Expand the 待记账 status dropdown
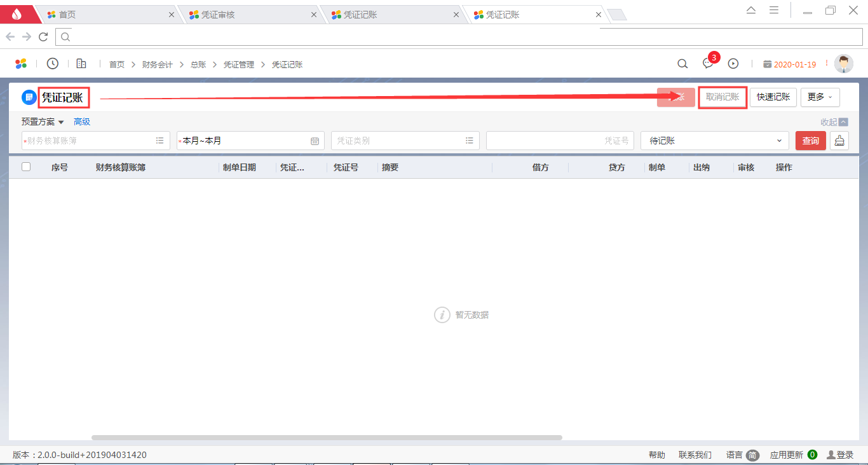Image resolution: width=868 pixels, height=465 pixels. click(x=779, y=141)
